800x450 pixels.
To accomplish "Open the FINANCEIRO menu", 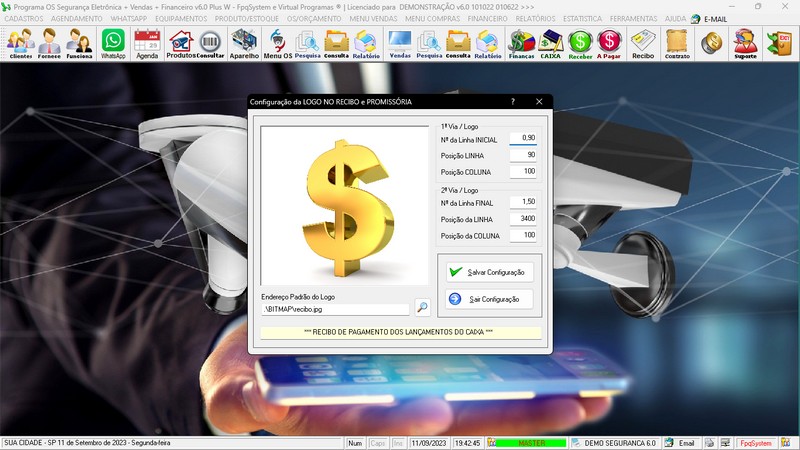I will pos(487,18).
